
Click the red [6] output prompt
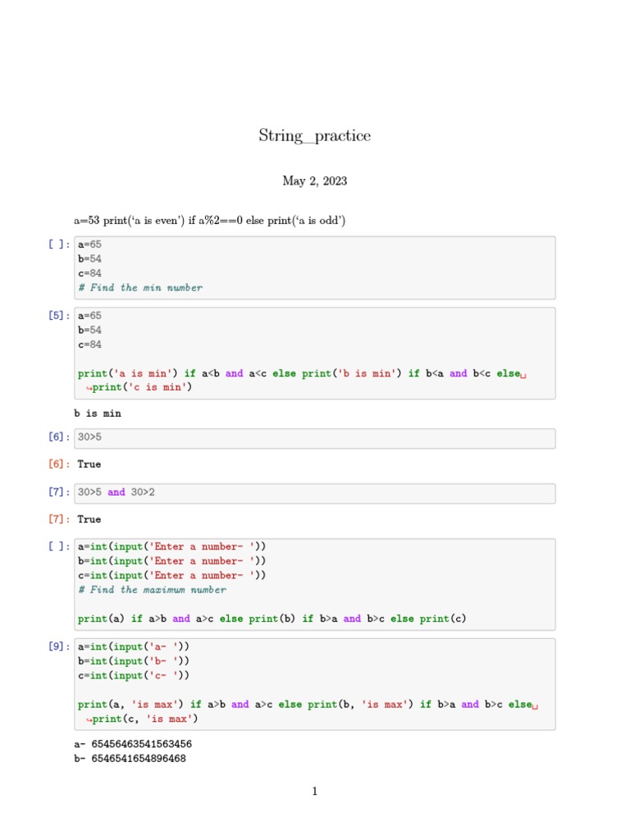(x=59, y=464)
